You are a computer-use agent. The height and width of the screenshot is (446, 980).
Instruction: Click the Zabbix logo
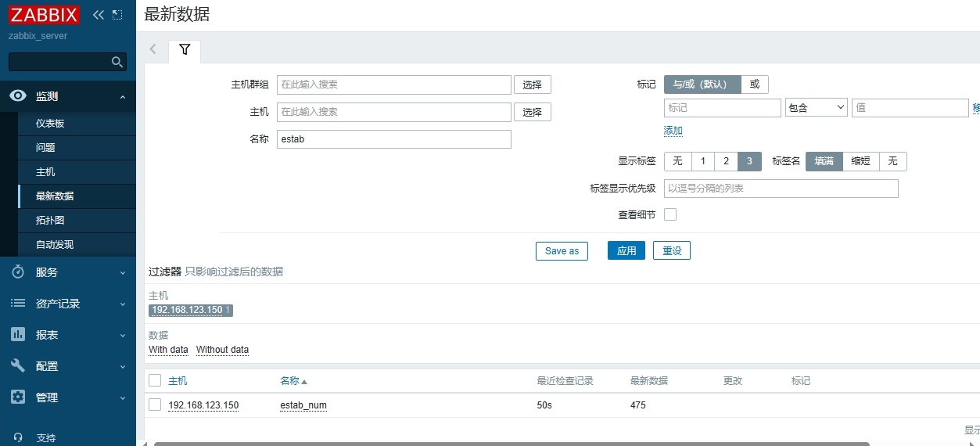[44, 15]
